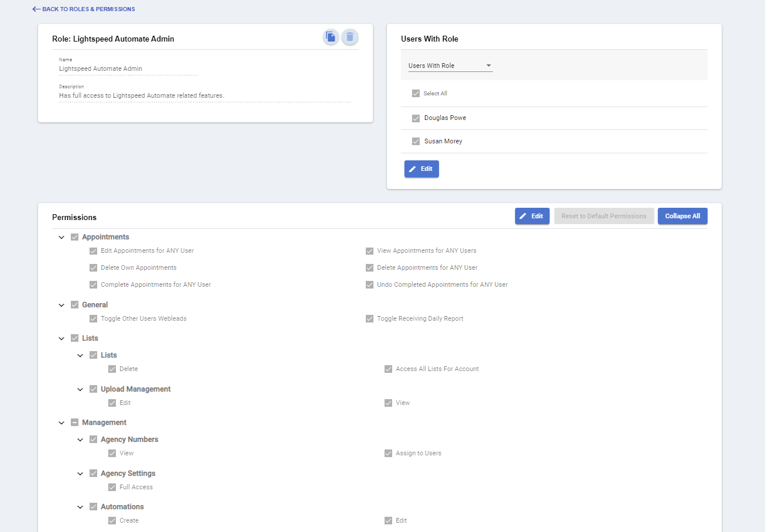Collapse the Upload Management subsection
This screenshot has height=532, width=765.
click(x=80, y=389)
